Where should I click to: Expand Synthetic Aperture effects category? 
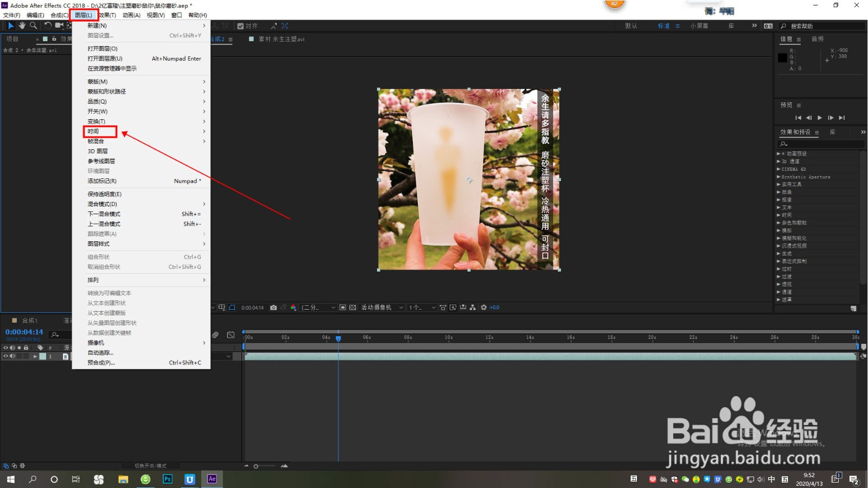(778, 177)
